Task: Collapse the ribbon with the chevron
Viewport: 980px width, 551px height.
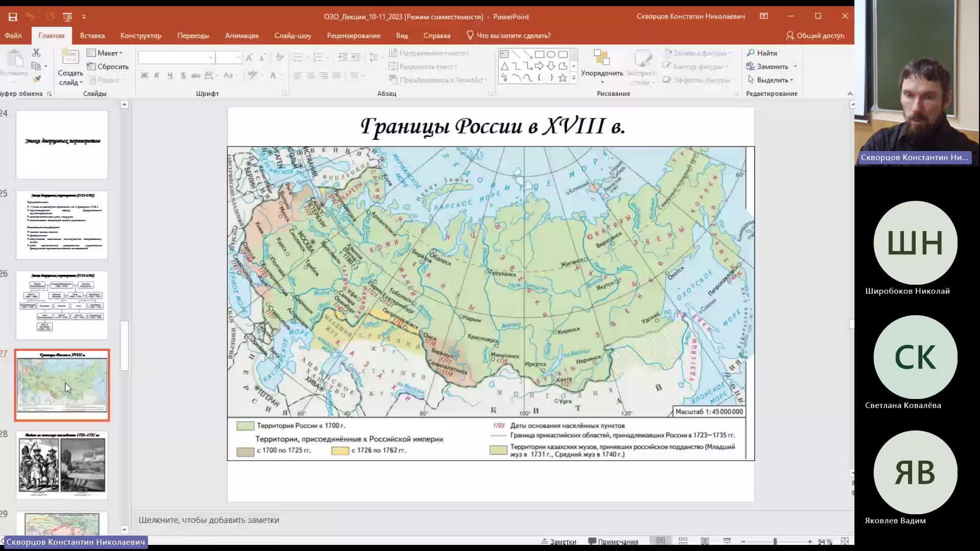Action: (850, 93)
